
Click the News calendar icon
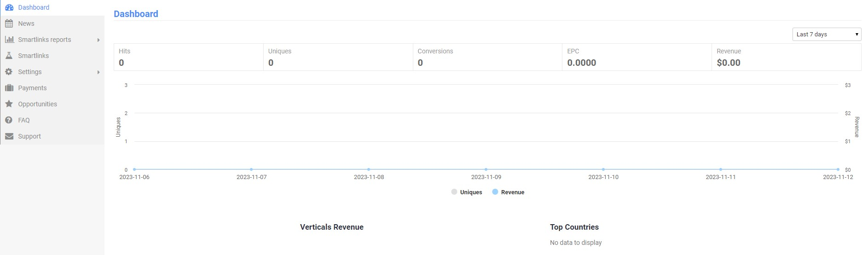point(9,23)
